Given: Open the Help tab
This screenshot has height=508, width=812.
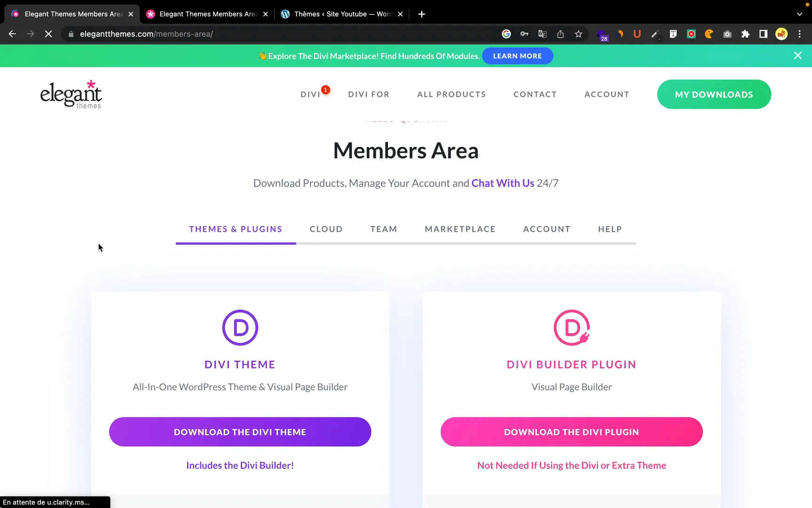Looking at the screenshot, I should point(610,229).
